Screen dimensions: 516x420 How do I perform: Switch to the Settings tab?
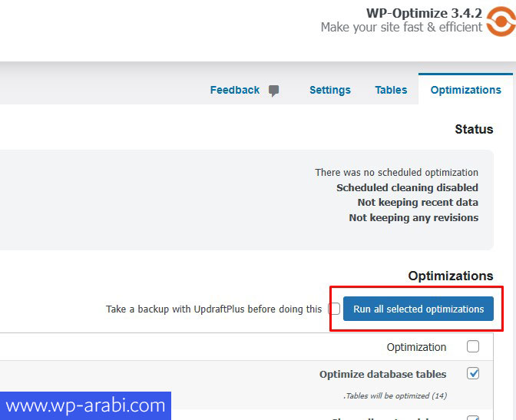(x=330, y=90)
